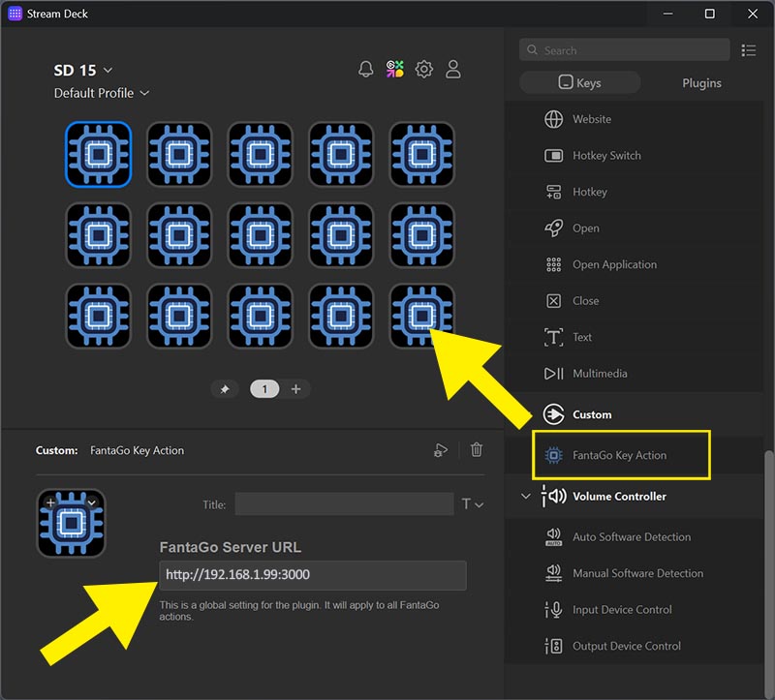Click the FantaGo Key Action chip icon
Viewport: 775px width, 700px height.
(x=553, y=455)
